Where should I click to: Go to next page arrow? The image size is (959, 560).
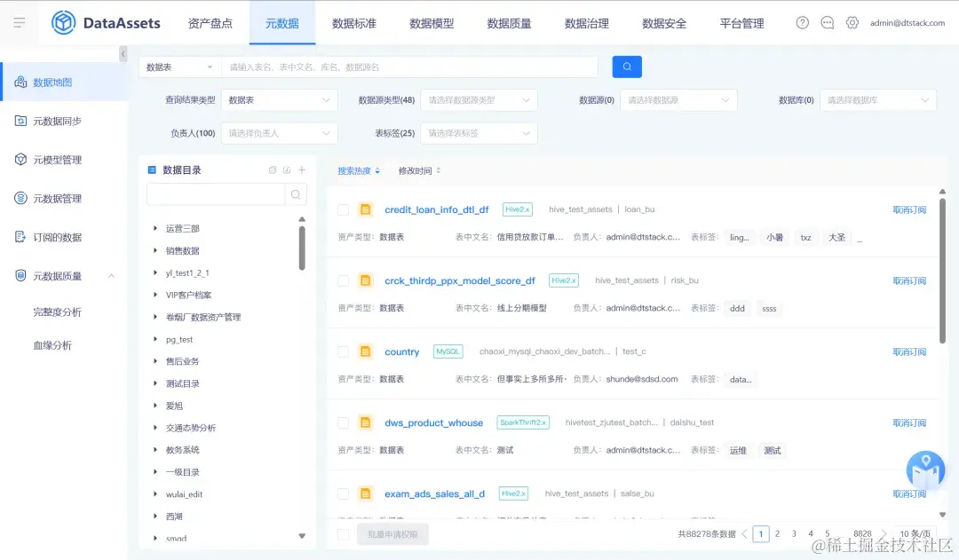pyautogui.click(x=884, y=533)
